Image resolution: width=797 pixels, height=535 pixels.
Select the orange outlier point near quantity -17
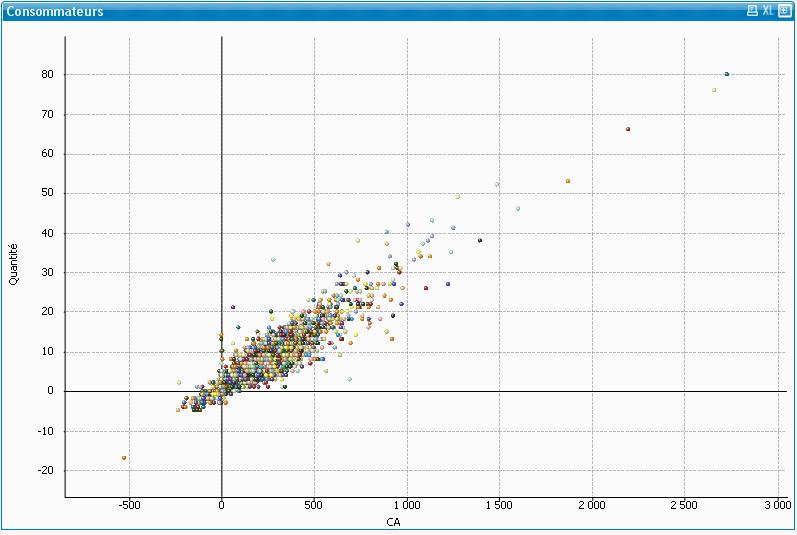pos(124,458)
